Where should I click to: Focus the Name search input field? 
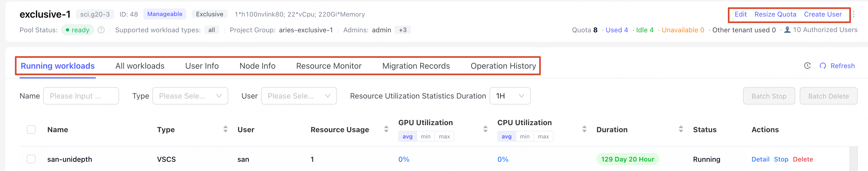[81, 96]
